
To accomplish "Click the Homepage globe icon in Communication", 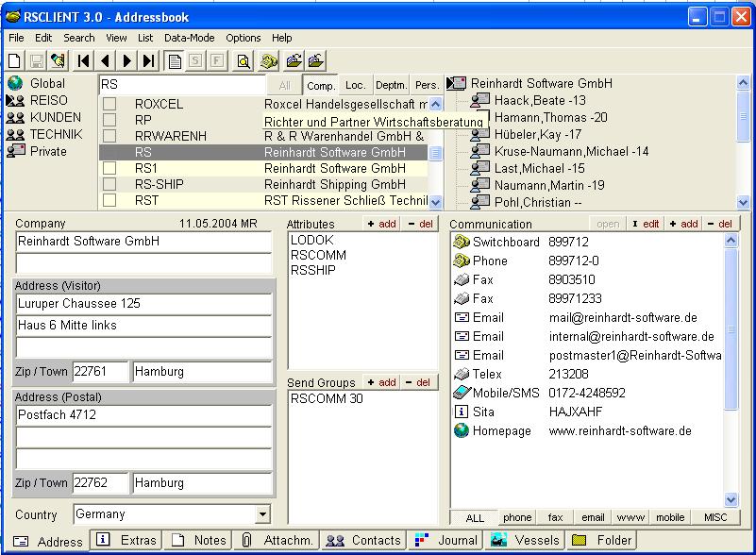I will click(462, 430).
